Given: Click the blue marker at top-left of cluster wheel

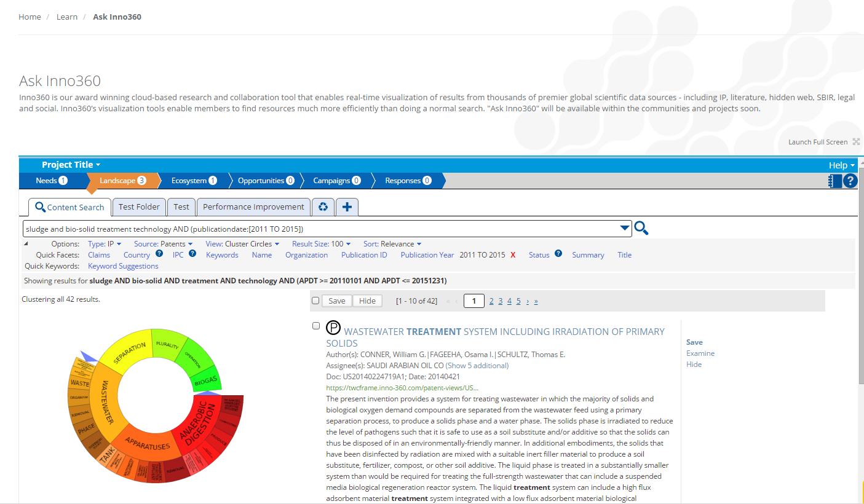Looking at the screenshot, I should (x=88, y=357).
